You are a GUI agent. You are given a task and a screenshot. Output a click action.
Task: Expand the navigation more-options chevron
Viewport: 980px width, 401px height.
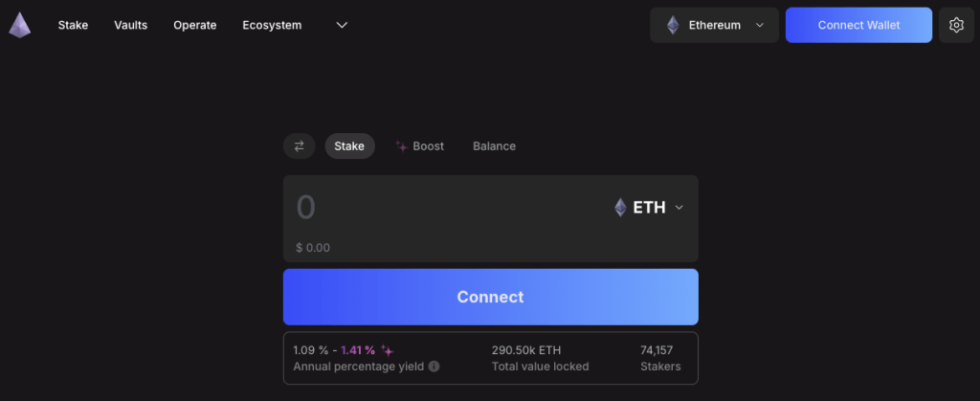342,25
